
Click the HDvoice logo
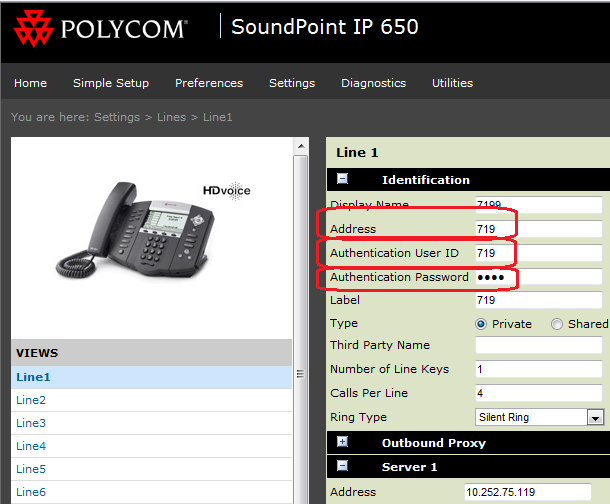[227, 191]
